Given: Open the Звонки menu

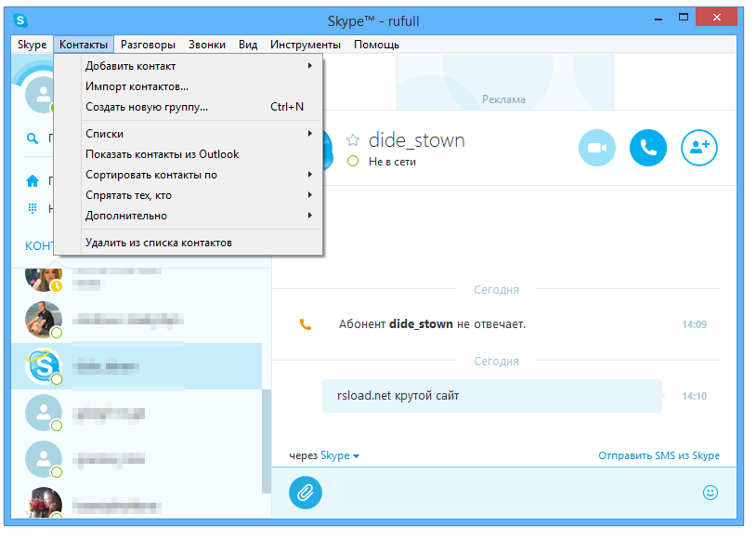Looking at the screenshot, I should click(x=207, y=45).
